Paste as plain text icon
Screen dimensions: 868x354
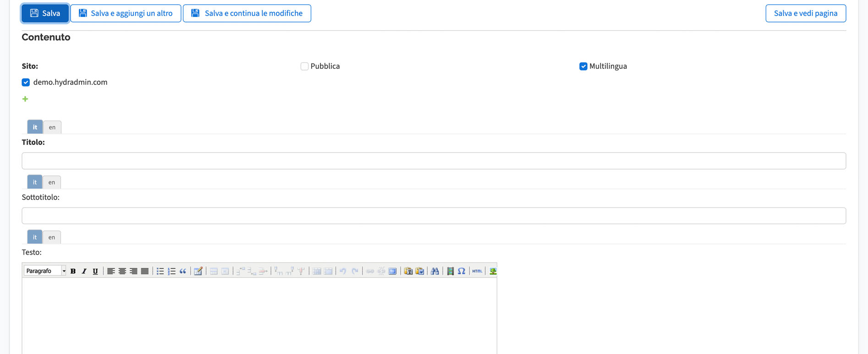click(x=408, y=271)
